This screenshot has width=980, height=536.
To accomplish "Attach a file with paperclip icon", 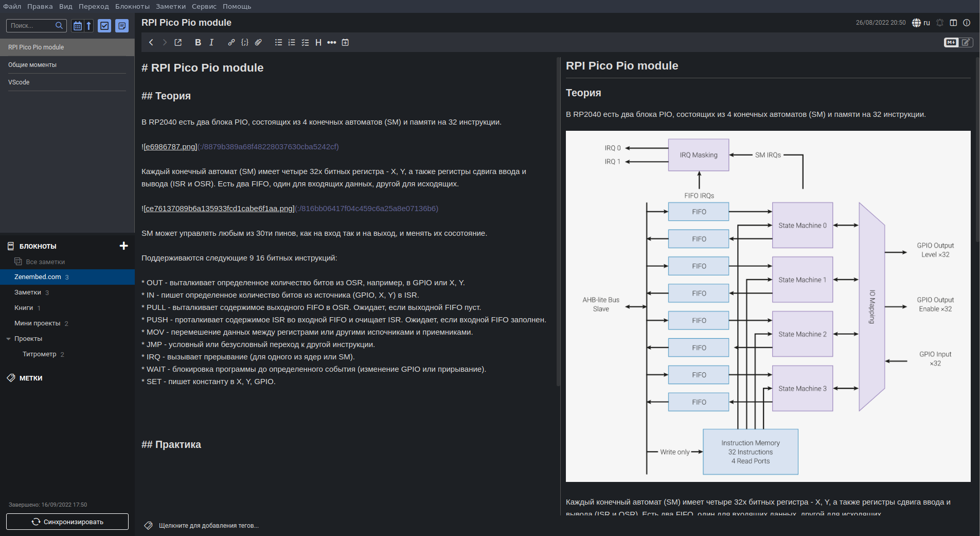I will coord(258,43).
